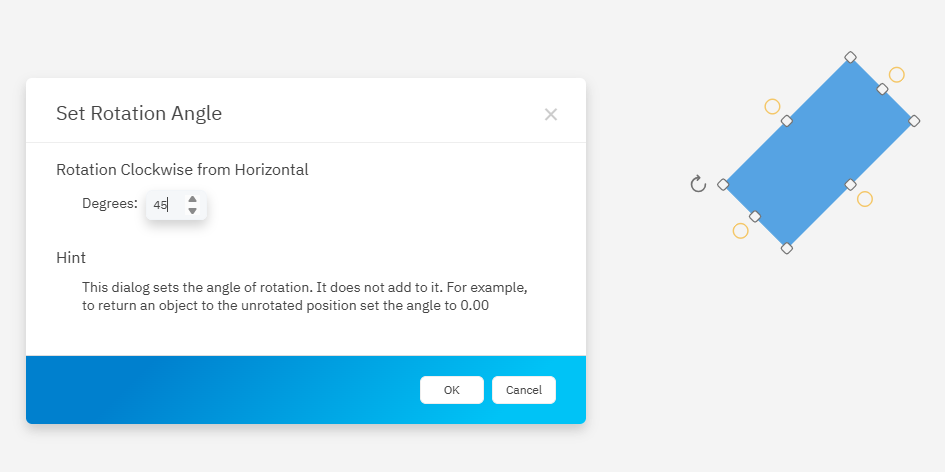The height and width of the screenshot is (472, 945).
Task: Click the upper-left edge midpoint diamond handle
Action: click(787, 121)
